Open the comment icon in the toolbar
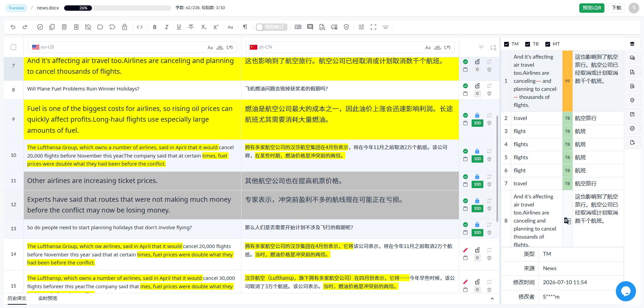644x308 pixels. [310, 27]
